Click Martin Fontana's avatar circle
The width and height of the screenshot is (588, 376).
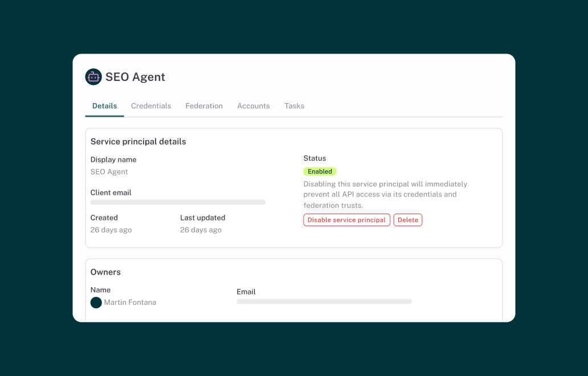(96, 303)
